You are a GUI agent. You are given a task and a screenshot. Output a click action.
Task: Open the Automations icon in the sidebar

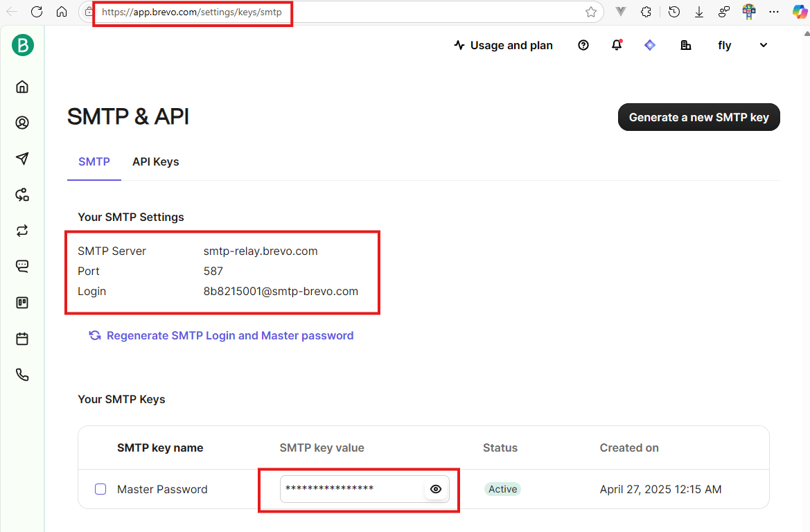22,195
